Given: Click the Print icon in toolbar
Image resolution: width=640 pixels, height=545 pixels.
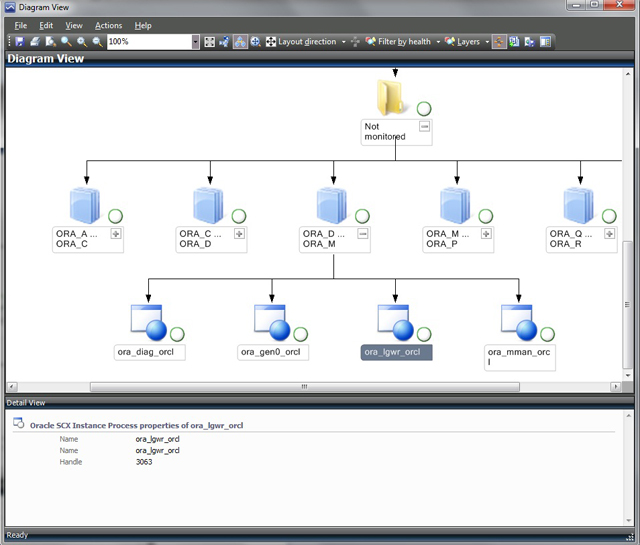Looking at the screenshot, I should click(35, 42).
